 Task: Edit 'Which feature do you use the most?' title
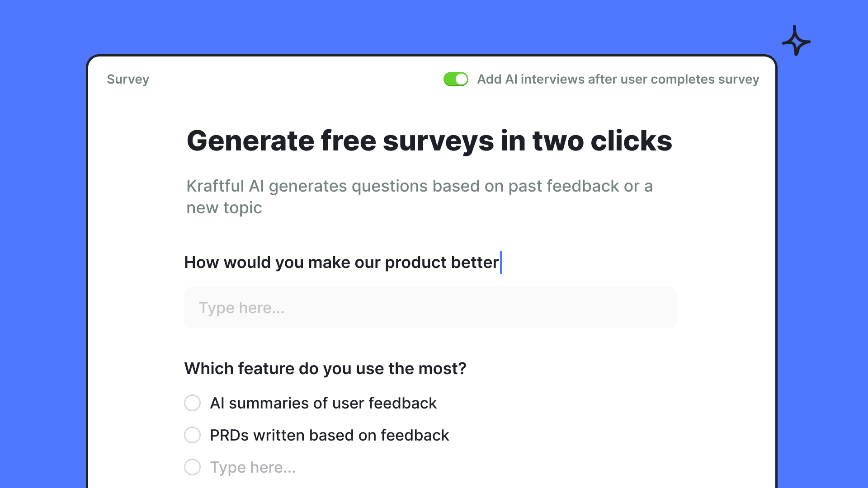coord(325,369)
